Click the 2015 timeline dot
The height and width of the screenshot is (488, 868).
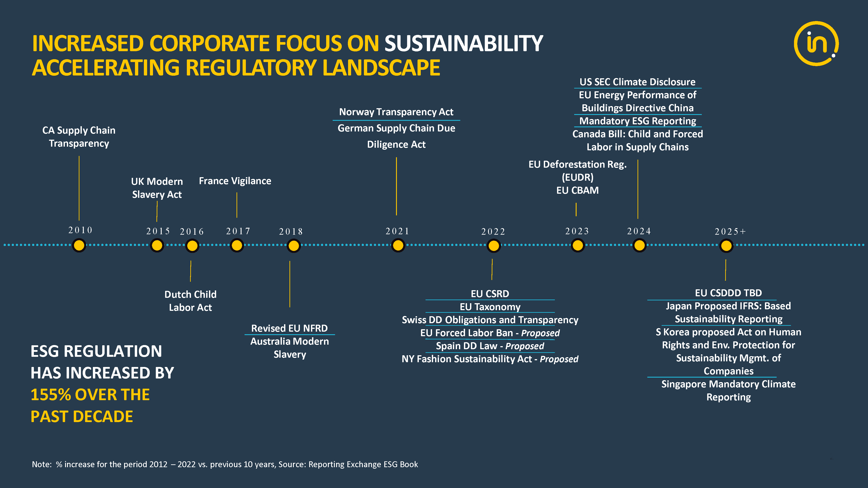tap(157, 245)
